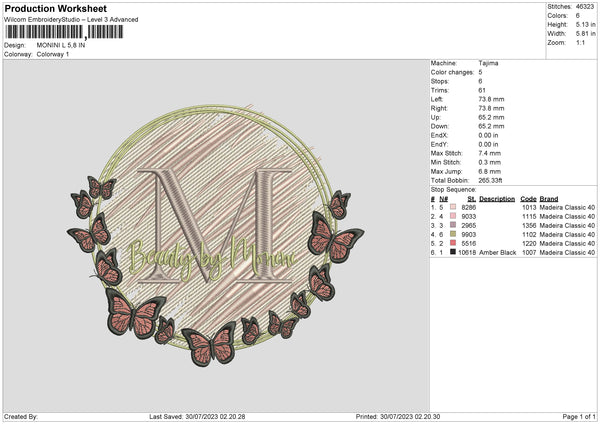Select stitch count 2965 in the third stop row

pyautogui.click(x=469, y=225)
